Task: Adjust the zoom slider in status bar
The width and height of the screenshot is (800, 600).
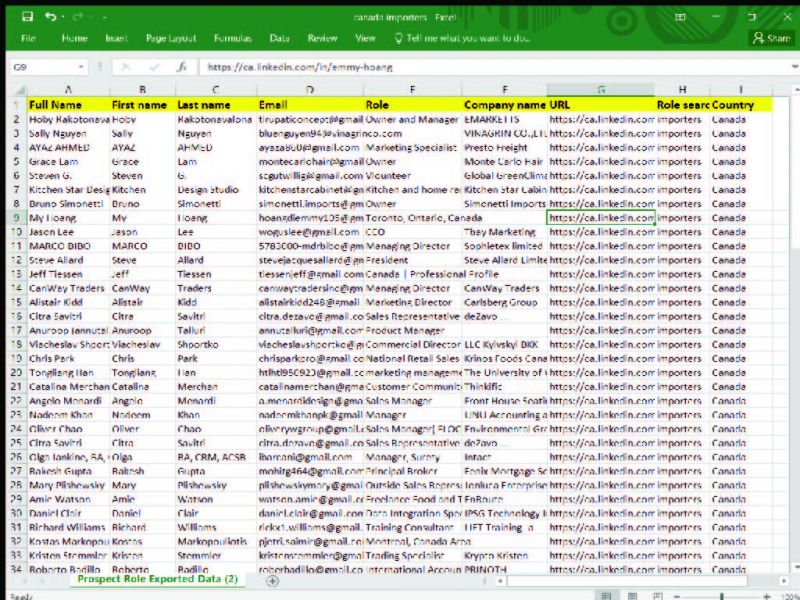Action: point(722,595)
